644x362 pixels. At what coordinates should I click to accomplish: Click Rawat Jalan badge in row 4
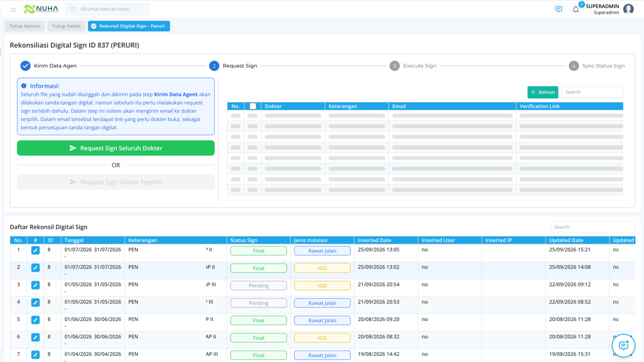click(322, 303)
